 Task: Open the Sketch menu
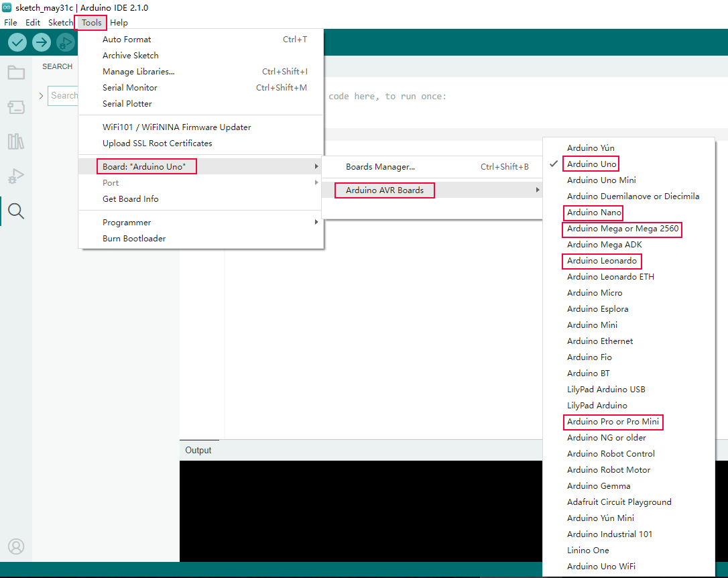pyautogui.click(x=60, y=22)
